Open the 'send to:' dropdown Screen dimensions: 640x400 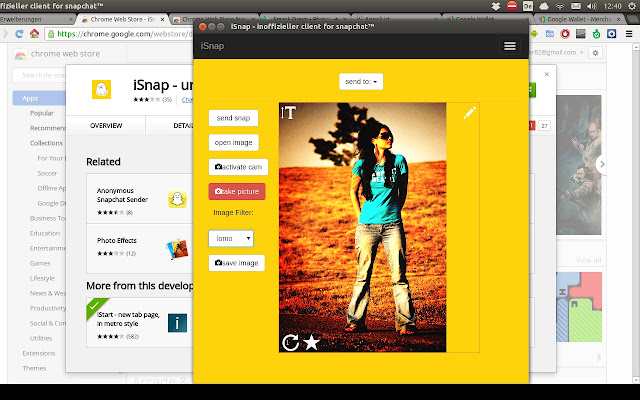pyautogui.click(x=361, y=82)
